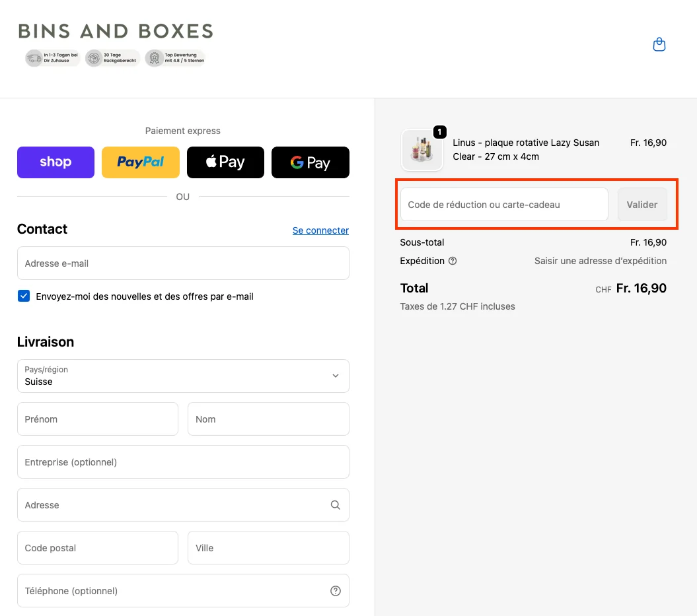Image resolution: width=697 pixels, height=616 pixels.
Task: Pay using the PayPal express button
Action: pyautogui.click(x=140, y=162)
